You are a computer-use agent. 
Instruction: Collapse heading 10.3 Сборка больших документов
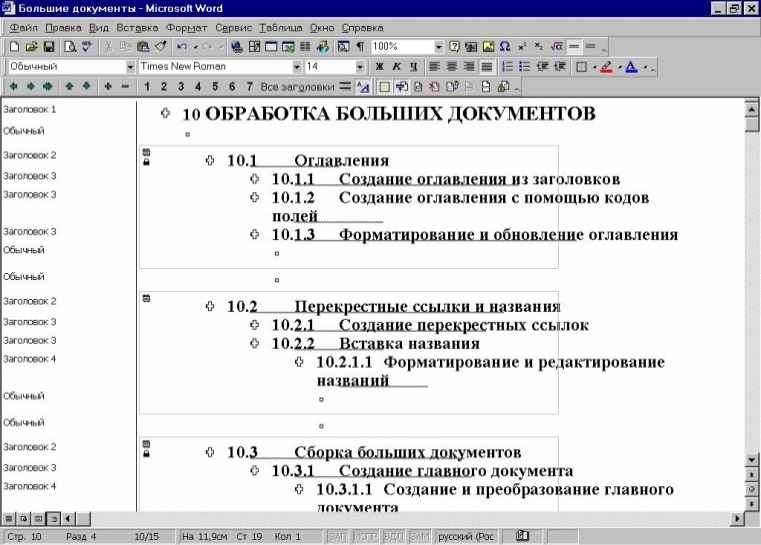tap(210, 452)
